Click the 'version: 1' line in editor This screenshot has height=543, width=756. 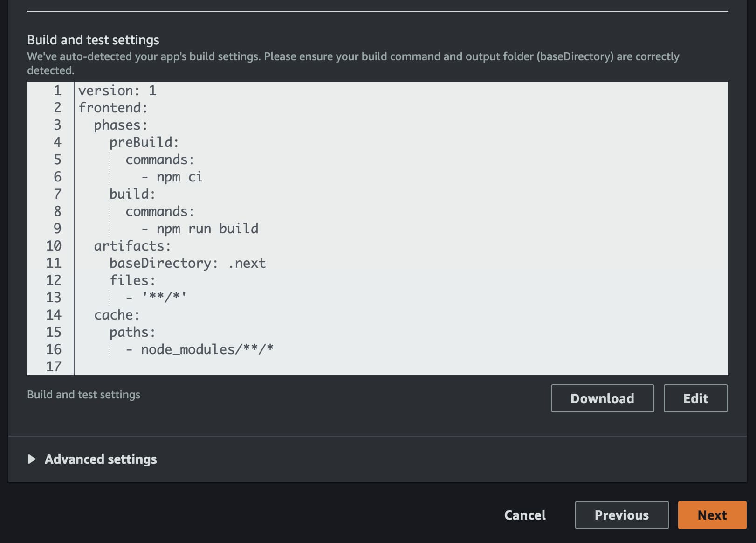pos(117,90)
